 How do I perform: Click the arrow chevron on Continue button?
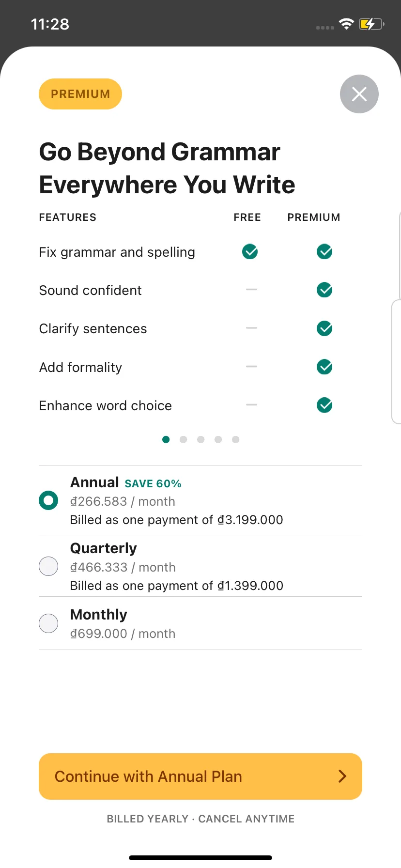342,776
